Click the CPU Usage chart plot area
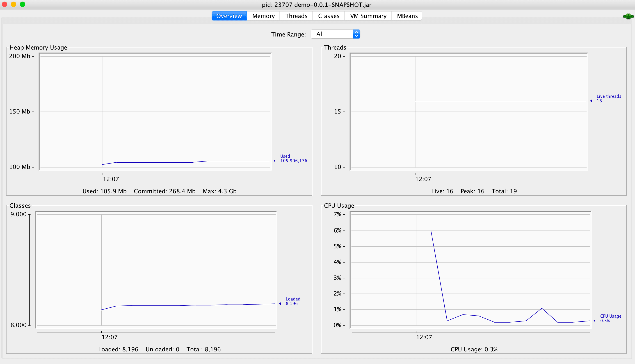Viewport: 635px width, 364px height. pyautogui.click(x=471, y=270)
